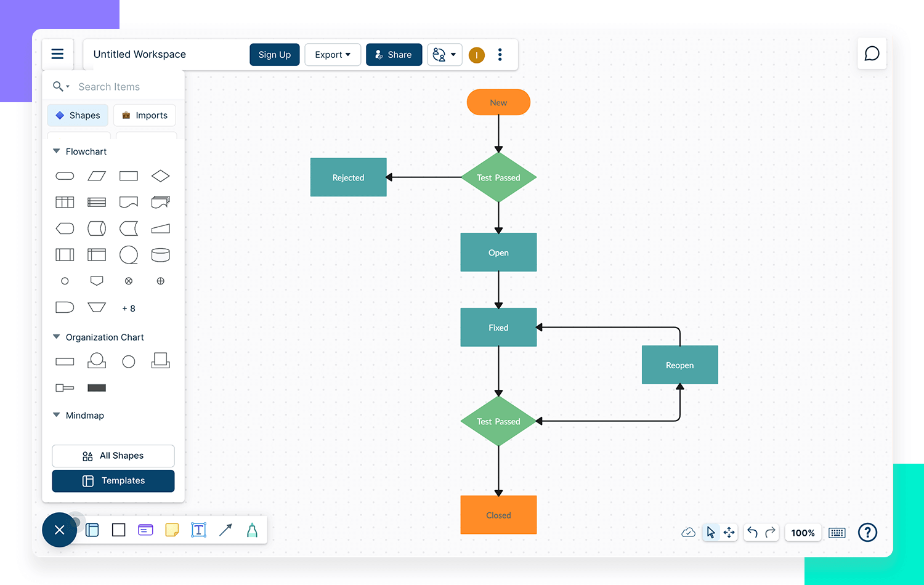Open All Shapes library
Image resolution: width=924 pixels, height=585 pixels.
pos(113,456)
